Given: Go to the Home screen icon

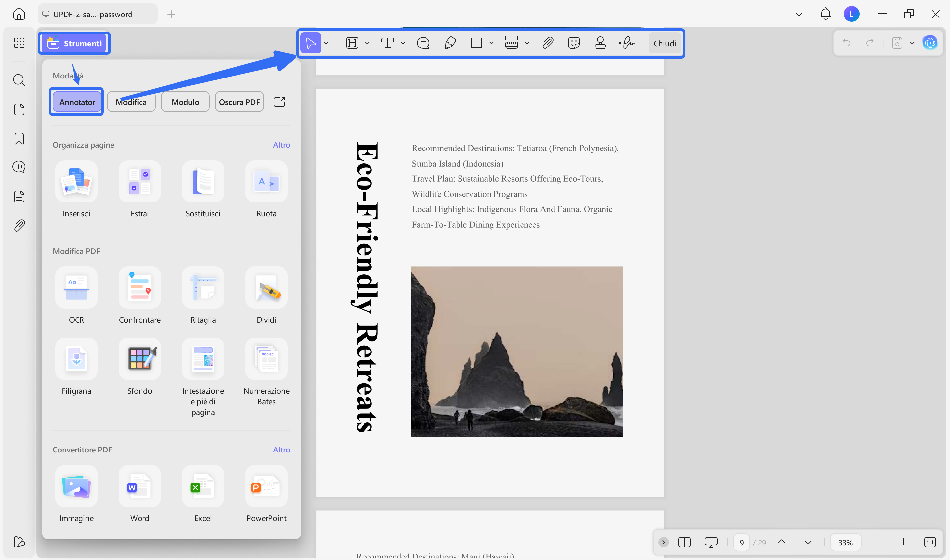Looking at the screenshot, I should [19, 14].
